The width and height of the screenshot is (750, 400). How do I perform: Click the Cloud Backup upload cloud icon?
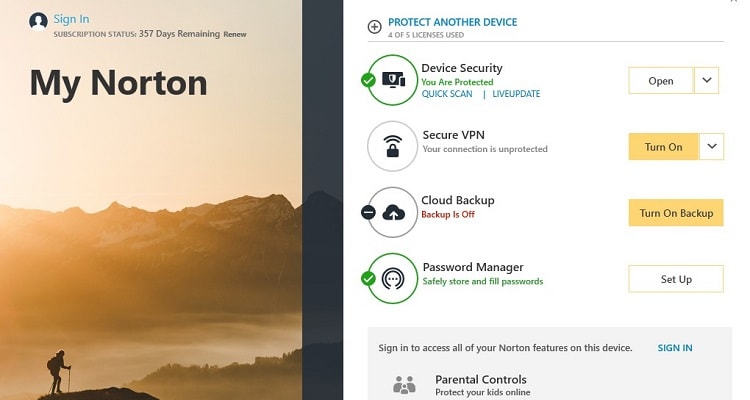(393, 212)
